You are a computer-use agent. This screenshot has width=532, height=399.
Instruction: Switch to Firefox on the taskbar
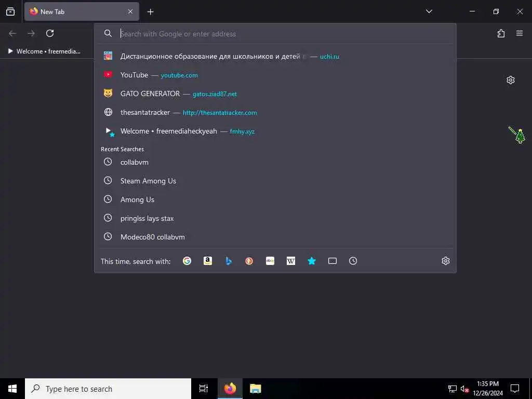pyautogui.click(x=230, y=389)
